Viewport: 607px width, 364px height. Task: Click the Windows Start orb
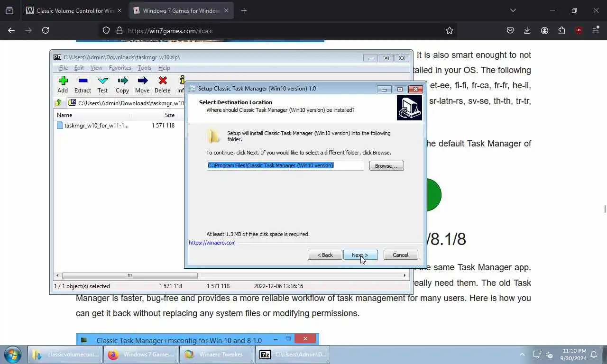[x=12, y=355]
